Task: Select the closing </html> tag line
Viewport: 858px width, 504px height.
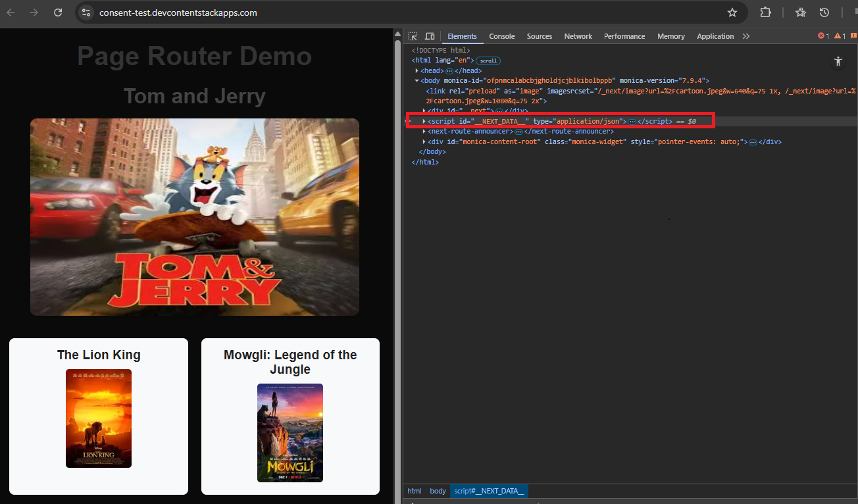Action: pos(425,162)
